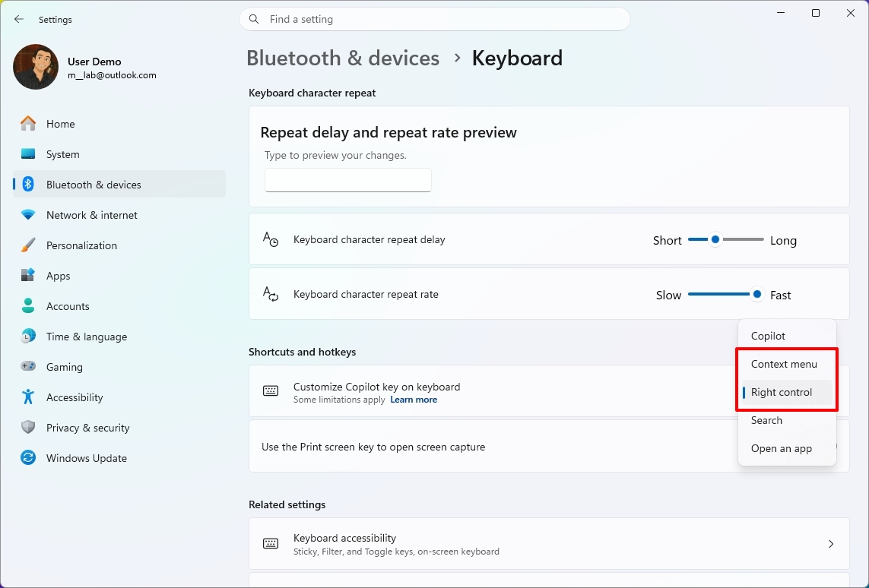Maximize the Settings window
869x588 pixels.
(x=816, y=13)
